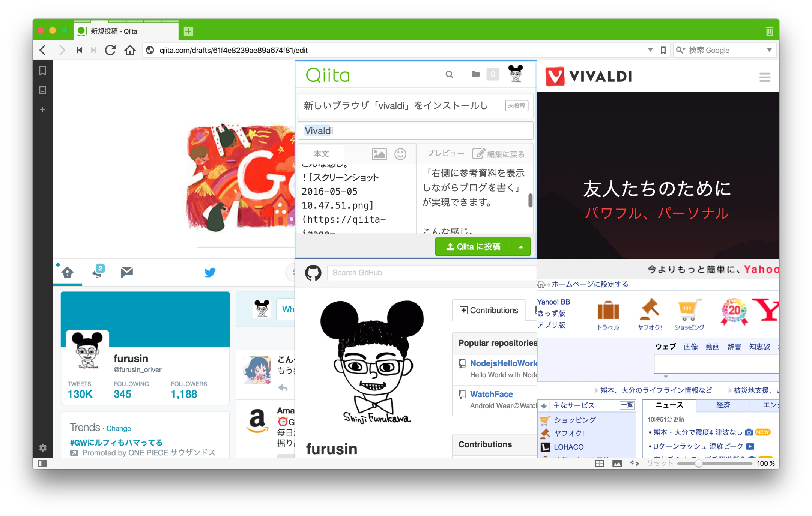This screenshot has width=812, height=516.
Task: Click the 1,188 followers count
Action: pos(184,394)
